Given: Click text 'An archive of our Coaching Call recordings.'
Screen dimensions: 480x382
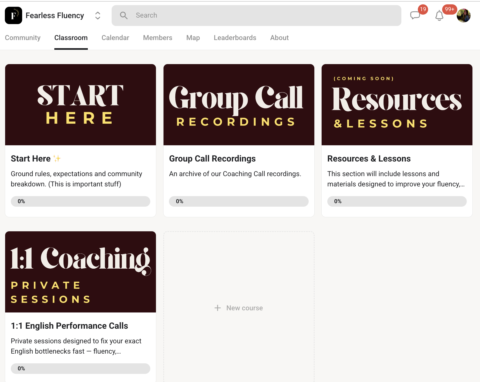Looking at the screenshot, I should 235,174.
